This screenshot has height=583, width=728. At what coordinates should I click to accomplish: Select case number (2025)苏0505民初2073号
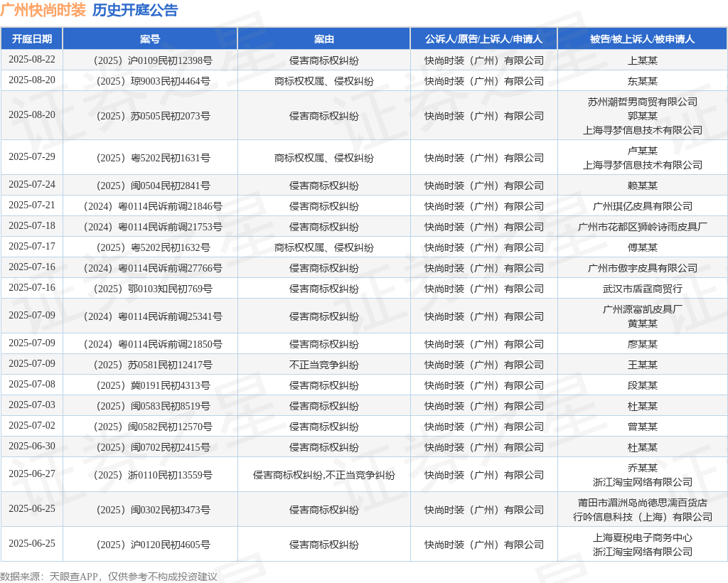pos(153,116)
